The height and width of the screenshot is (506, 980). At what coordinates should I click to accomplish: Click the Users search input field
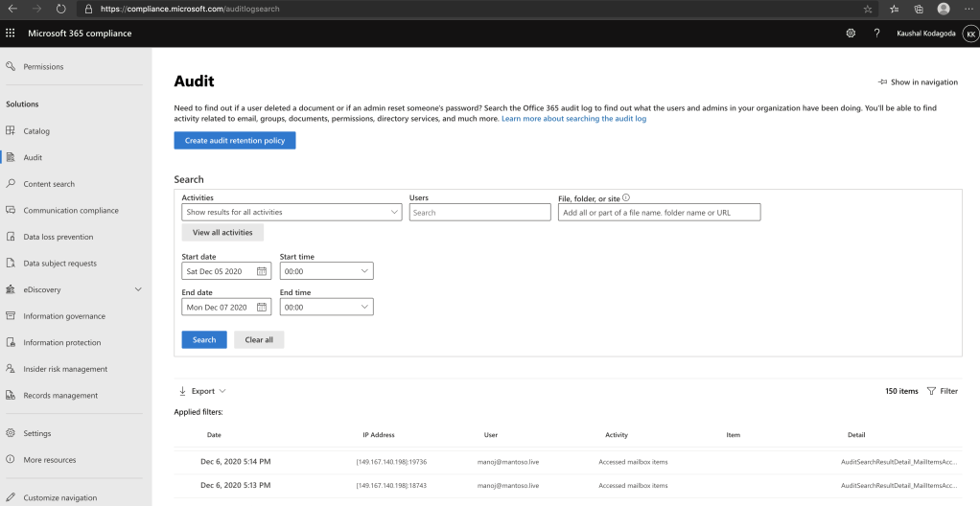(x=479, y=213)
